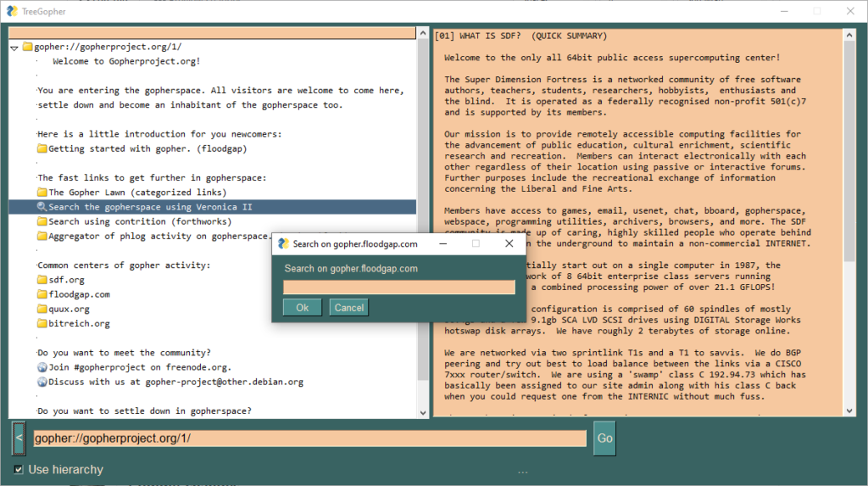Collapse the gopherproject.org root tree node
This screenshot has height=486, width=868.
14,47
